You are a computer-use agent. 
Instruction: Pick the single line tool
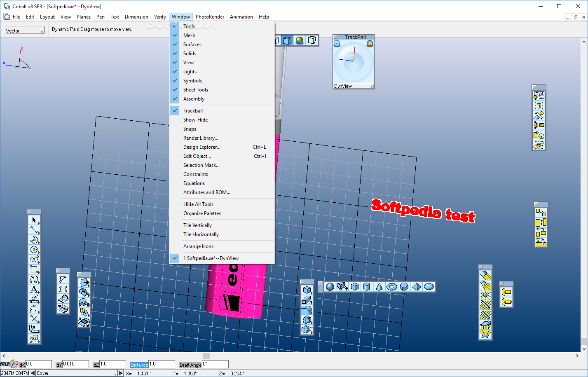(34, 230)
